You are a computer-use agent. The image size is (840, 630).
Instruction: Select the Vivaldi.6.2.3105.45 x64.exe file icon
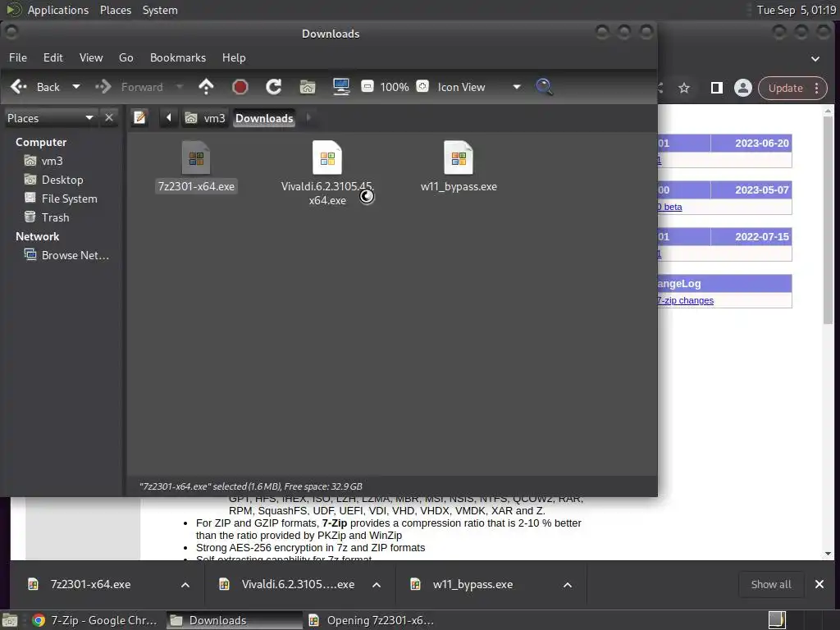(327, 157)
